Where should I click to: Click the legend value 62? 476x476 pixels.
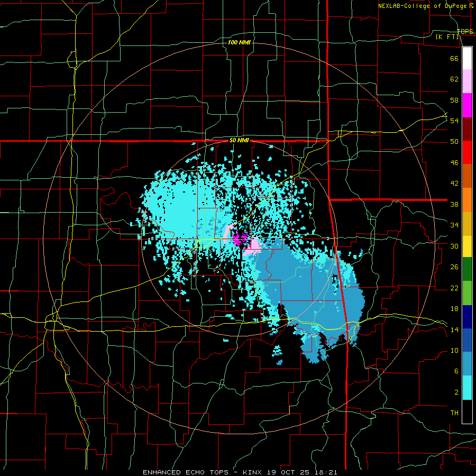454,79
